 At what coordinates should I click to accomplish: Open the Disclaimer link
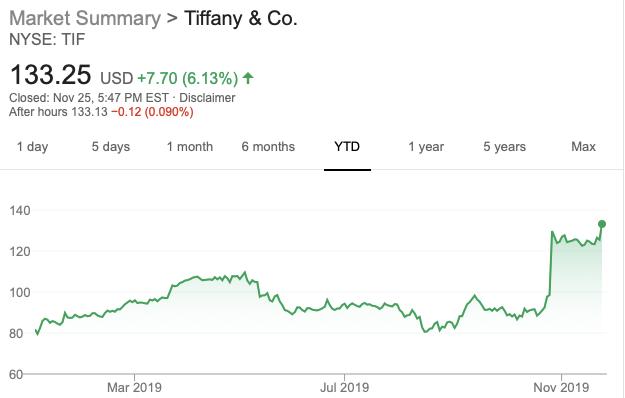pyautogui.click(x=207, y=98)
